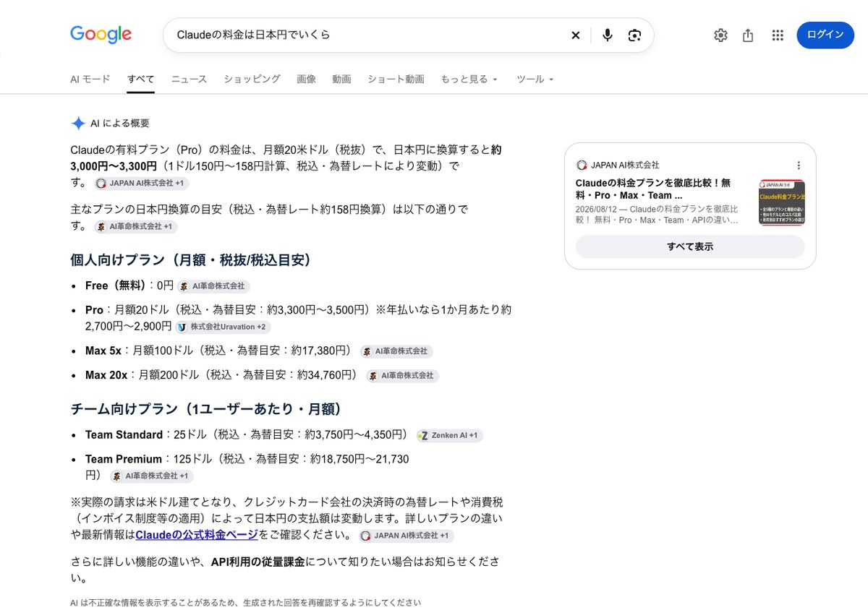Viewport: 868px width, 610px height.
Task: Open settings gear icon in header
Action: (x=720, y=35)
